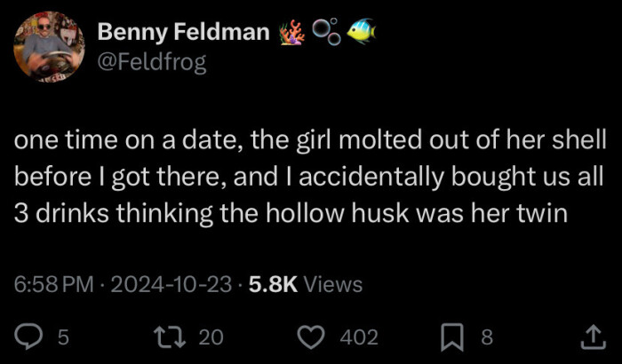This screenshot has height=364, width=622.
Task: Open the profile via the Benny Feldman name
Action: [x=182, y=33]
